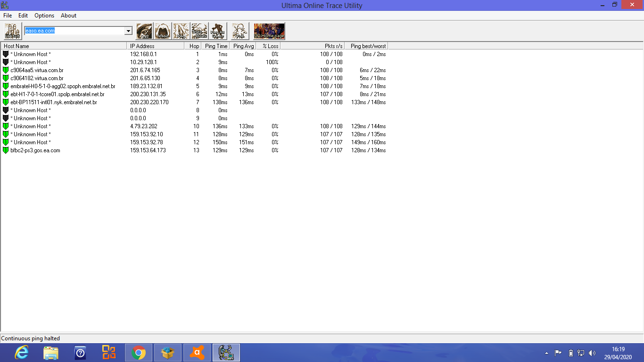Click the 150ms ping time on hop 12

pyautogui.click(x=220, y=142)
